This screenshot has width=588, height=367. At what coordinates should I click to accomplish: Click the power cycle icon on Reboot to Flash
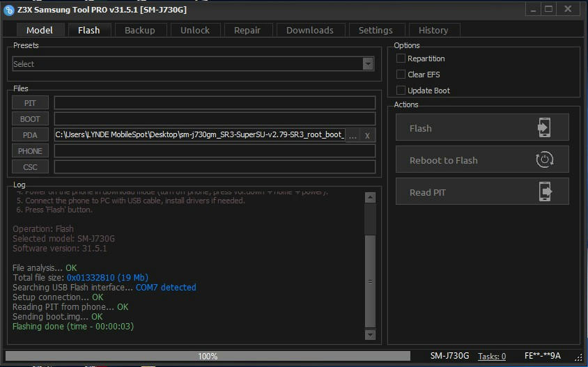(545, 159)
